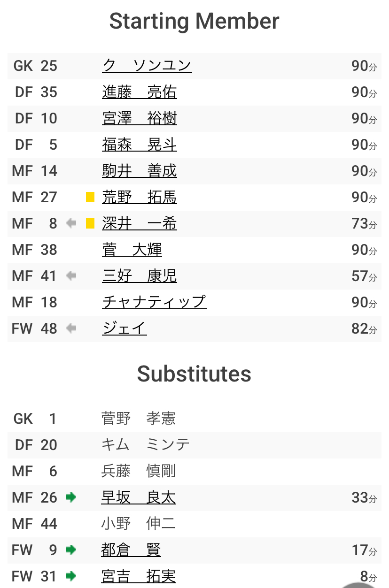Click the Substitutes section heading

(194, 374)
